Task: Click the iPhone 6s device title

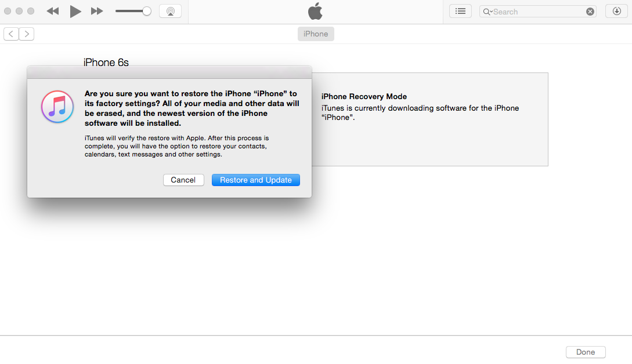Action: (106, 63)
